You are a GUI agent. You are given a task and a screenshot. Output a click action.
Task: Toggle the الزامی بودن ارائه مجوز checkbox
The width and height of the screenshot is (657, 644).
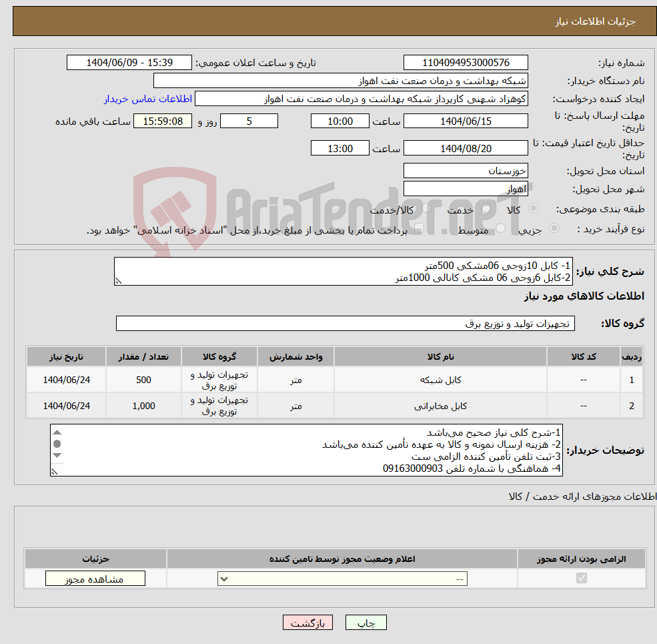(580, 578)
